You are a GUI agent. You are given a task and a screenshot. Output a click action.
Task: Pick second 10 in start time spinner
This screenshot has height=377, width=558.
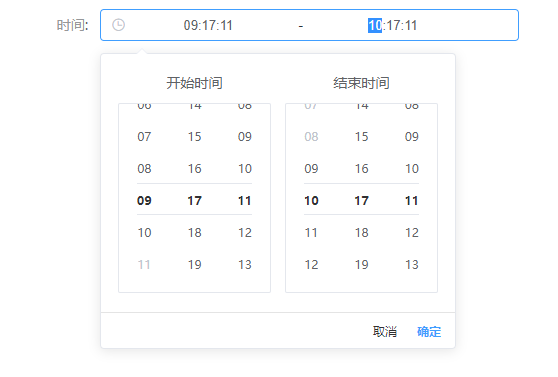[245, 168]
